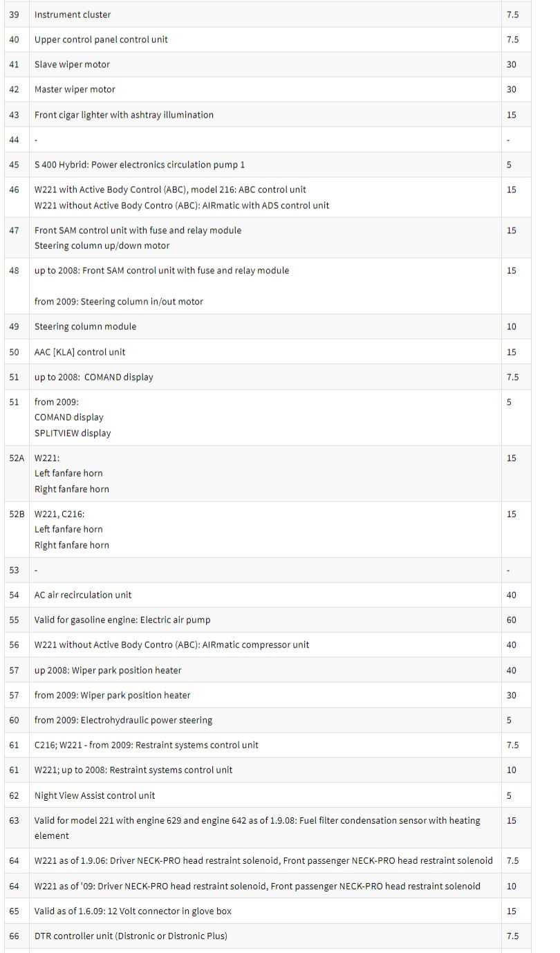560x953 pixels.
Task: Select Master wiper motor amp value 30
Action: (512, 90)
